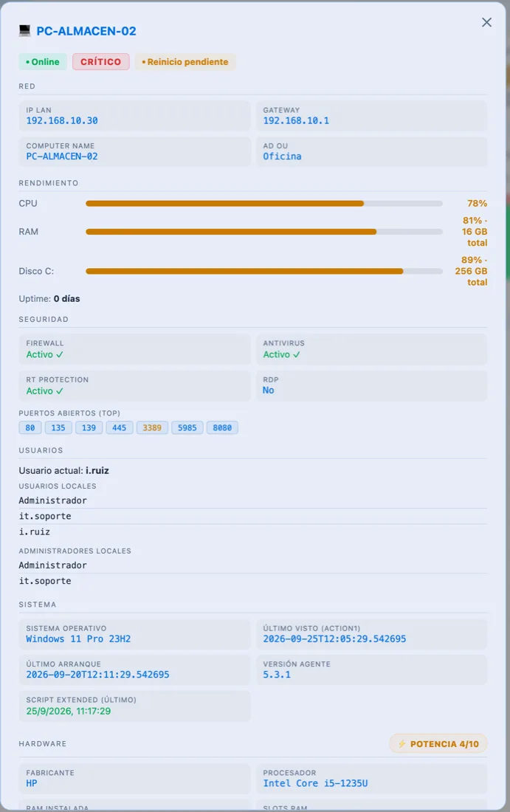
Task: Click CPU percentage 78%
Action: (477, 204)
